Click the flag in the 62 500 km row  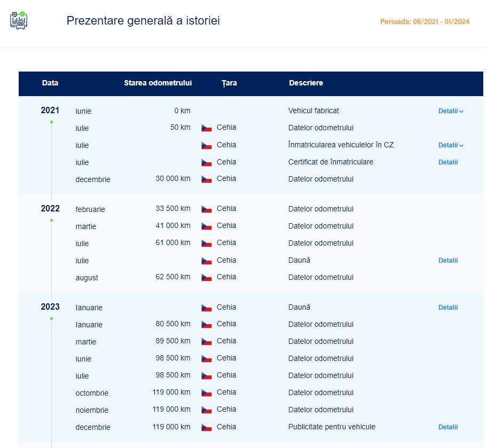[207, 277]
